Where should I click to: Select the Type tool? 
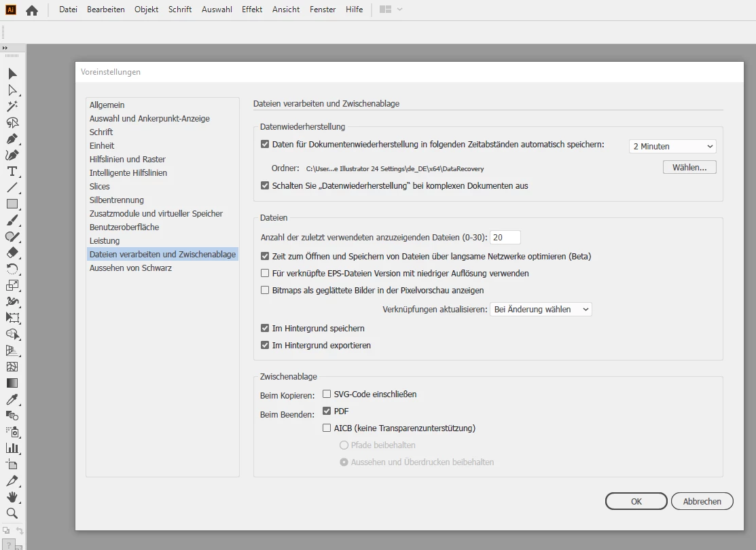pyautogui.click(x=12, y=172)
